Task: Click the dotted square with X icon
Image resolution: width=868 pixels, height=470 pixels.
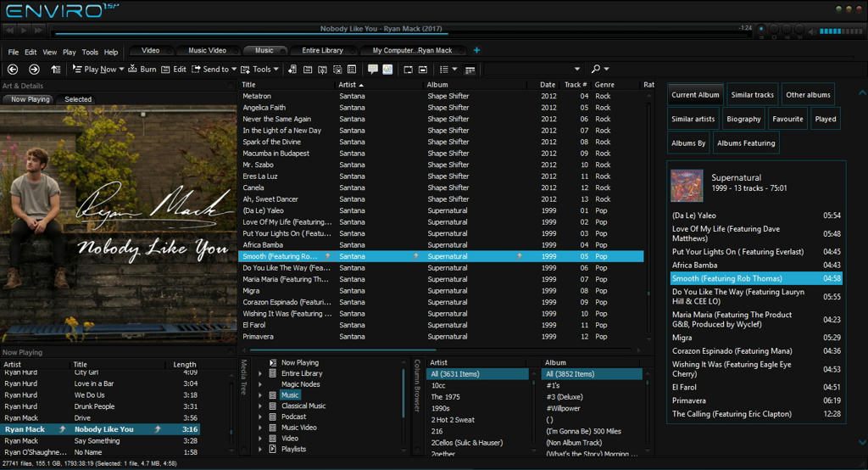Action: [337, 70]
